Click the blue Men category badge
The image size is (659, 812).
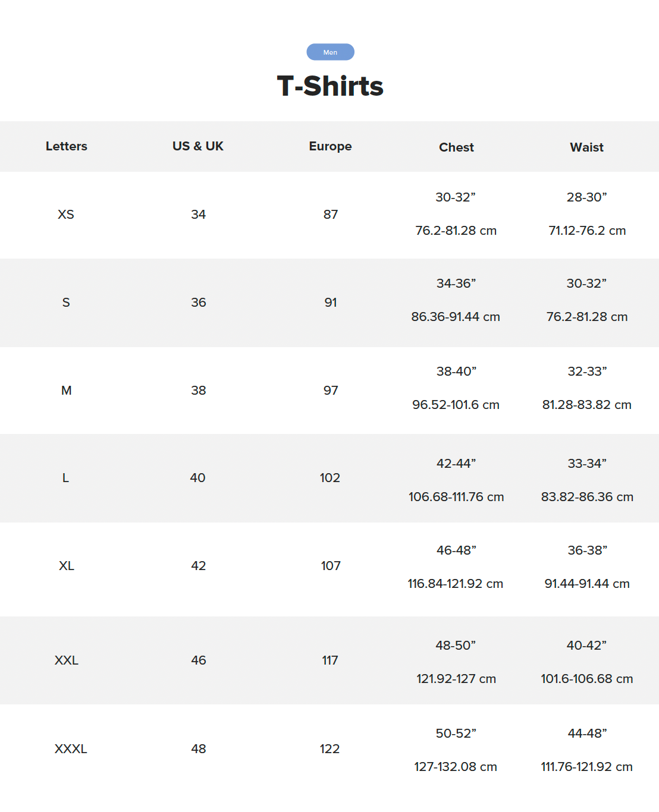pyautogui.click(x=330, y=52)
